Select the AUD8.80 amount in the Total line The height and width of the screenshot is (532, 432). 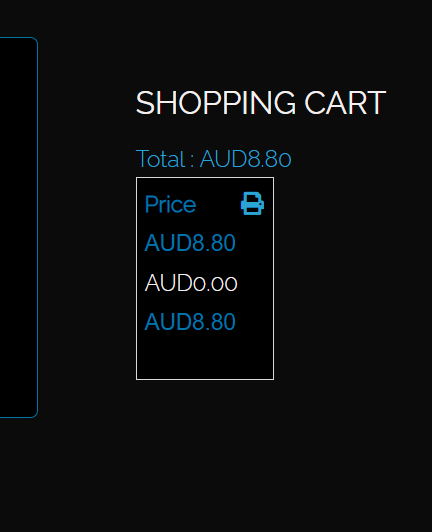click(x=245, y=158)
